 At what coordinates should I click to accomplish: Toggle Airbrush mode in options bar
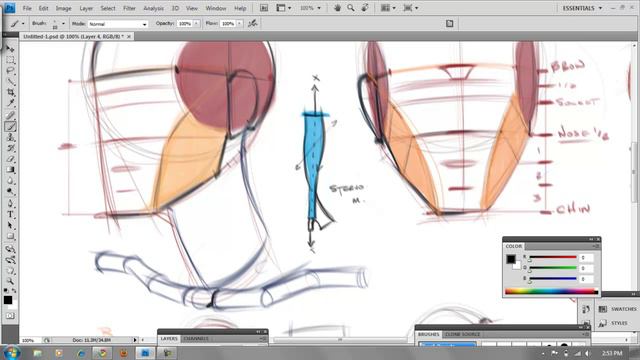point(253,24)
